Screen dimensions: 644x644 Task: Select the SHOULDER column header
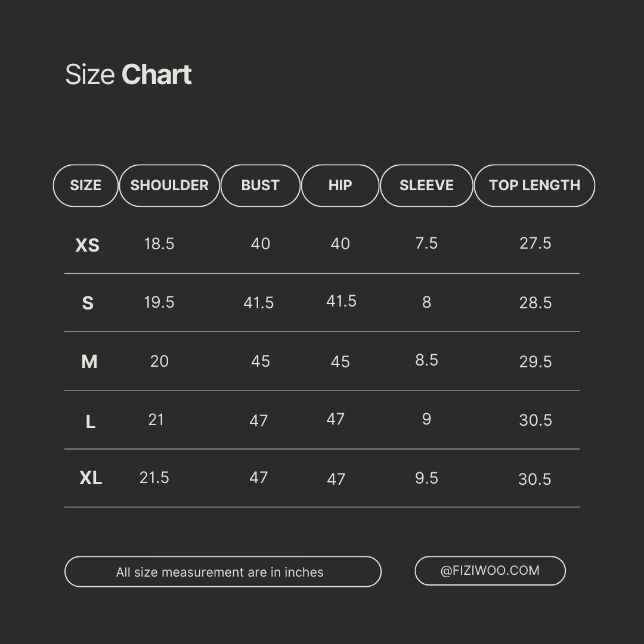pyautogui.click(x=169, y=185)
